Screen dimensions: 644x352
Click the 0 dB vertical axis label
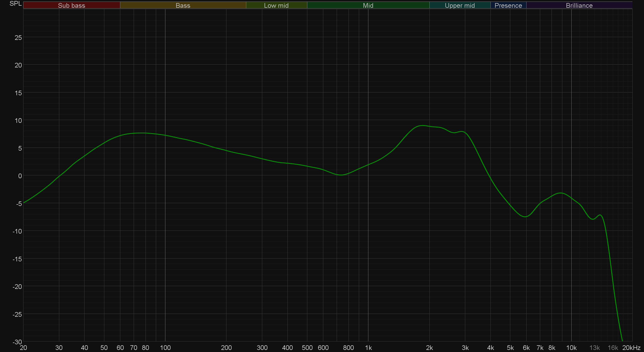[20, 176]
